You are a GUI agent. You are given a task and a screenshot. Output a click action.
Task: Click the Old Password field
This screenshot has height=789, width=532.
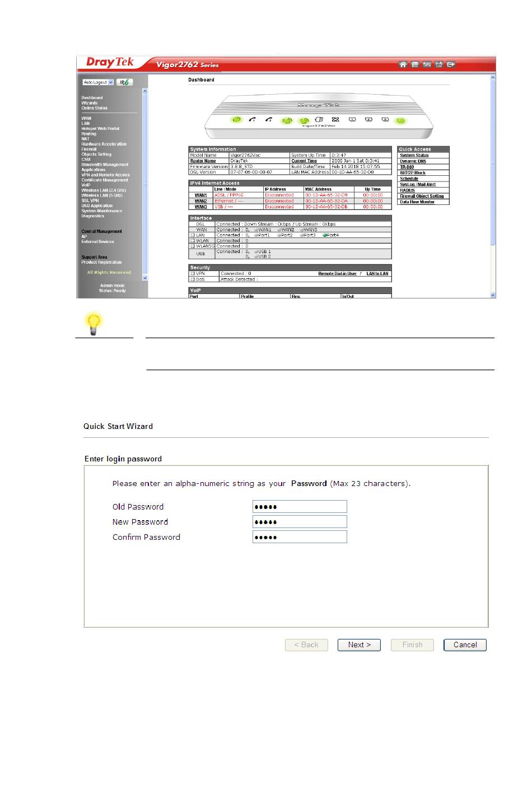click(x=300, y=507)
